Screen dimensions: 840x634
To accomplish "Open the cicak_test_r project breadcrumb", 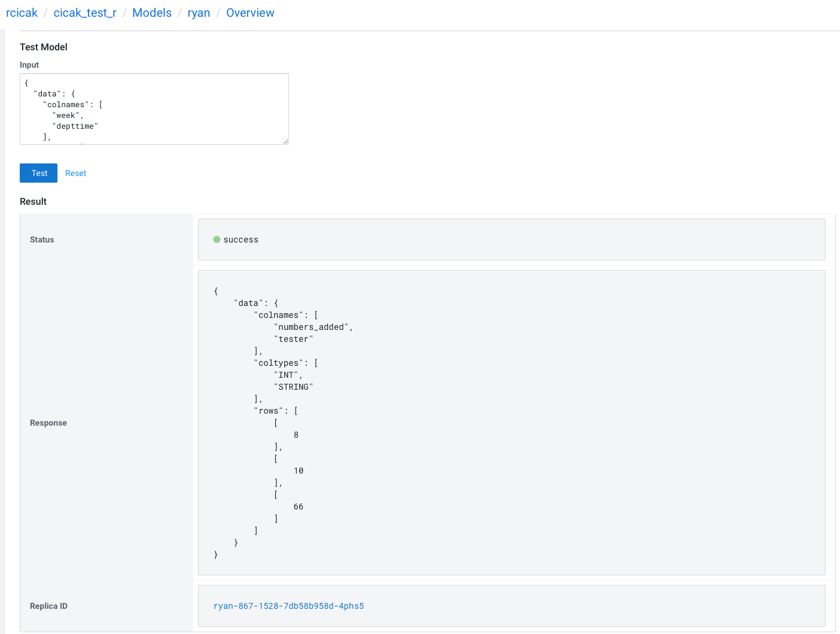I will point(85,13).
